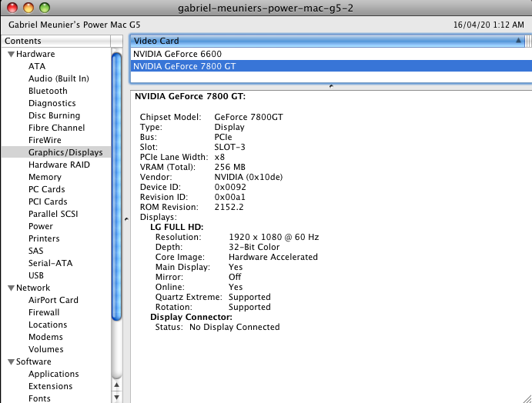Select USB in sidebar

point(36,275)
